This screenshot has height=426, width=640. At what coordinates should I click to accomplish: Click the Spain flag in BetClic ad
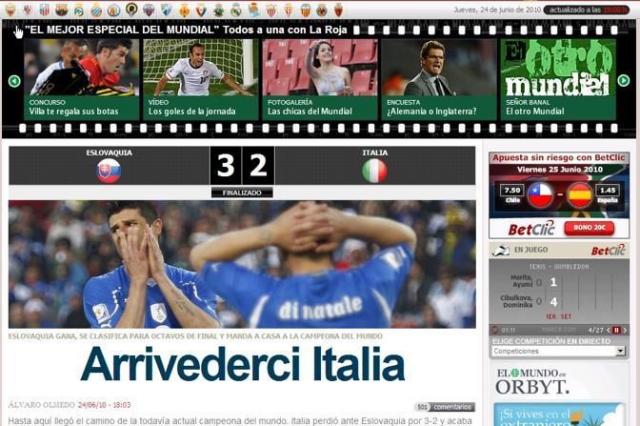pyautogui.click(x=580, y=194)
